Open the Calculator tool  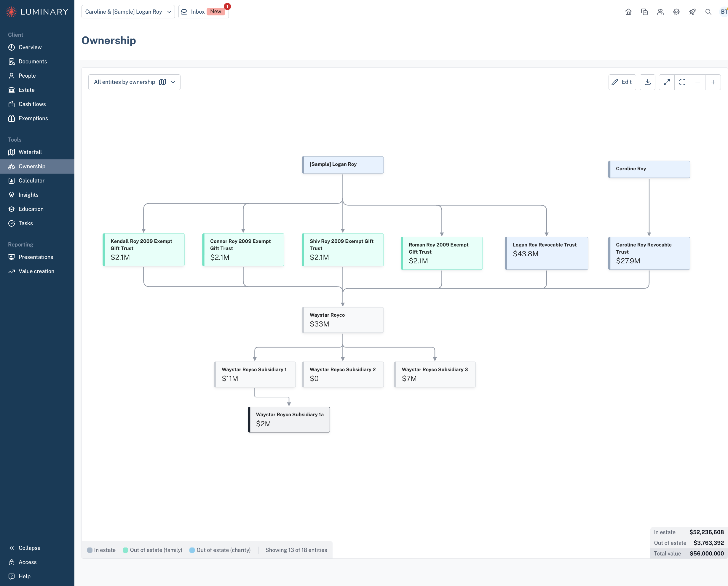pos(37,181)
